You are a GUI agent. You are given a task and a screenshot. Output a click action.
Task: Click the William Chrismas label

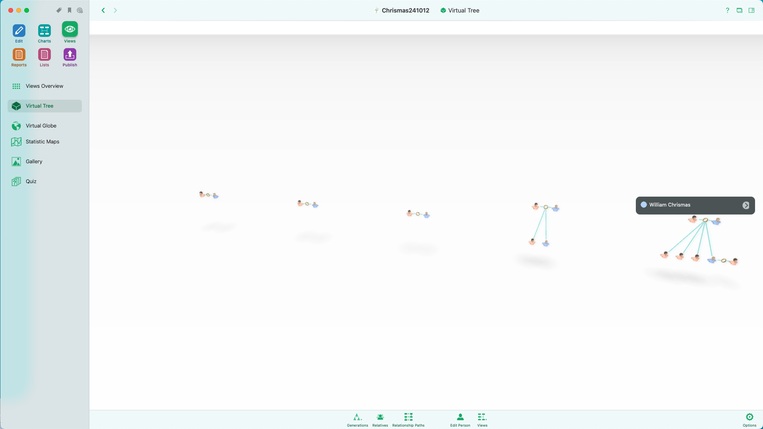[670, 205]
